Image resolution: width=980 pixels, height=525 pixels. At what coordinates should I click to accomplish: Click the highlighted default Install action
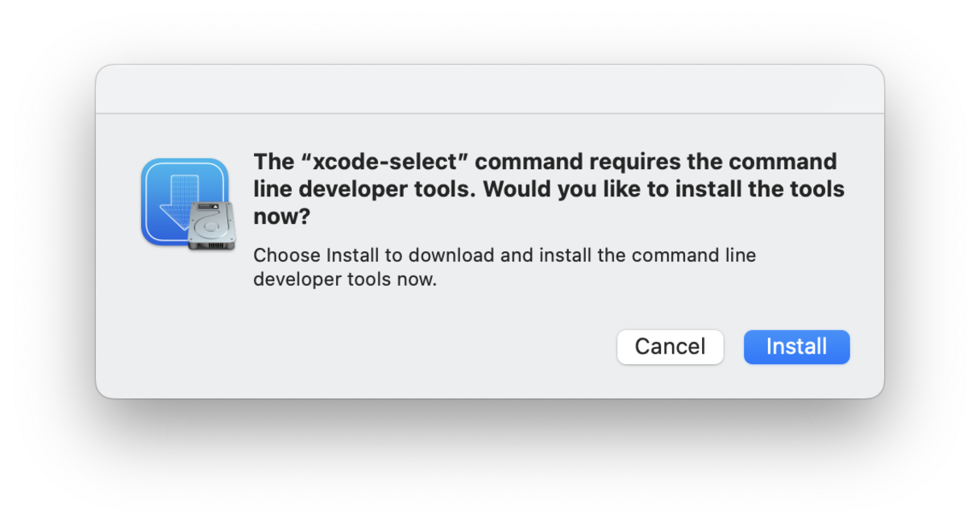coord(796,347)
